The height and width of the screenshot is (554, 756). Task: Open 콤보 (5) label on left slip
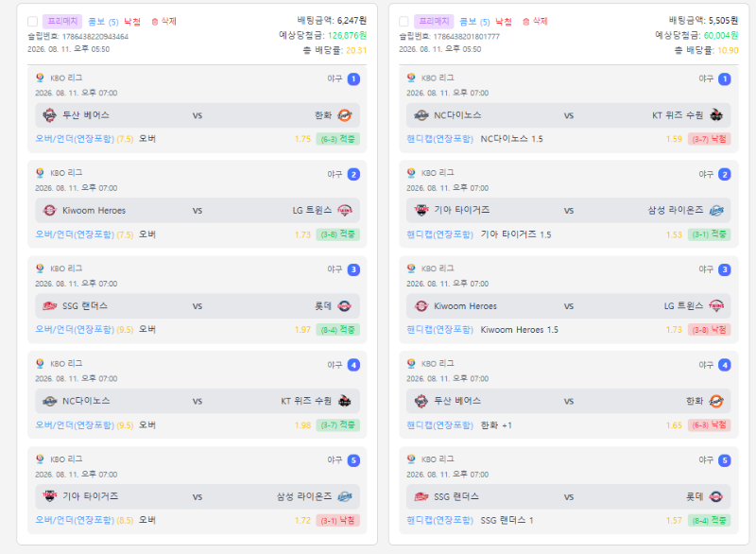(103, 22)
